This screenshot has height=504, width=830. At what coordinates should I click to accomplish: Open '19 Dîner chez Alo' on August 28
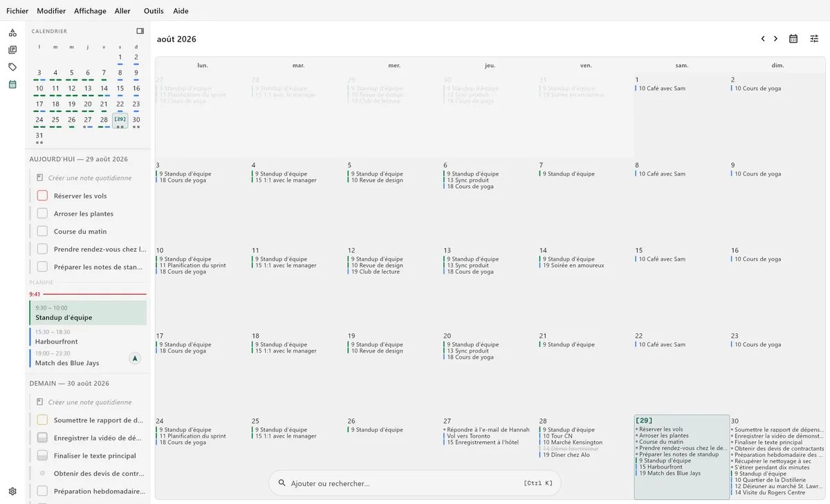coord(566,455)
